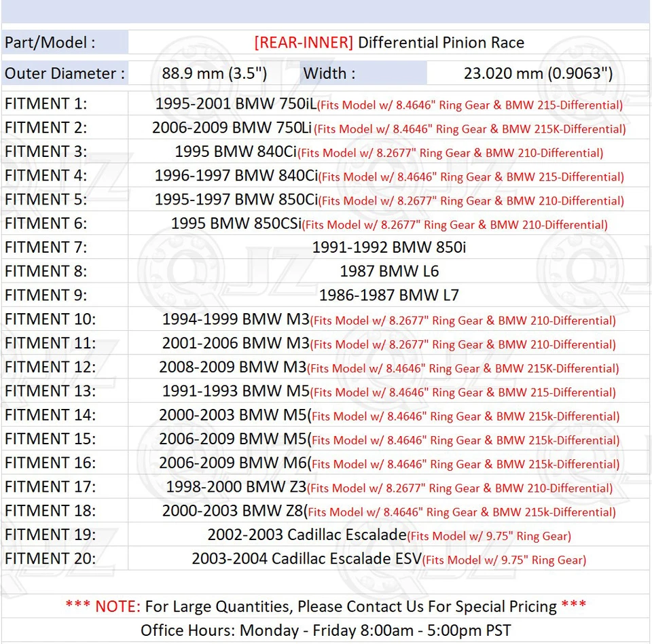Click the red note in the Escalade ESV row

point(504,560)
